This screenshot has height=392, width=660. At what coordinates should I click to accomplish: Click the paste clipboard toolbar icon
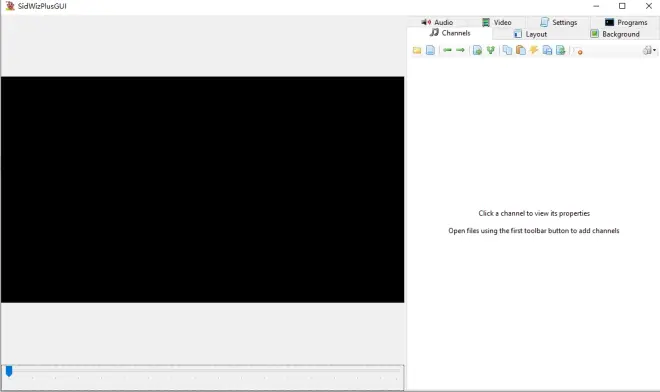point(521,50)
